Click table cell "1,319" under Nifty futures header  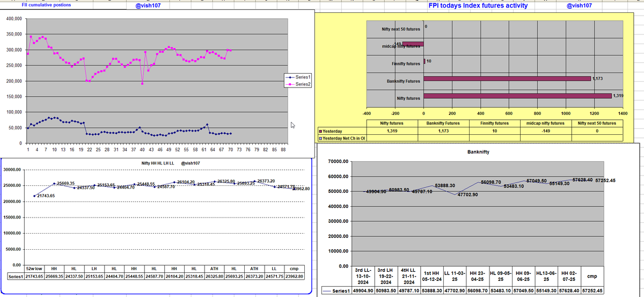coord(395,131)
